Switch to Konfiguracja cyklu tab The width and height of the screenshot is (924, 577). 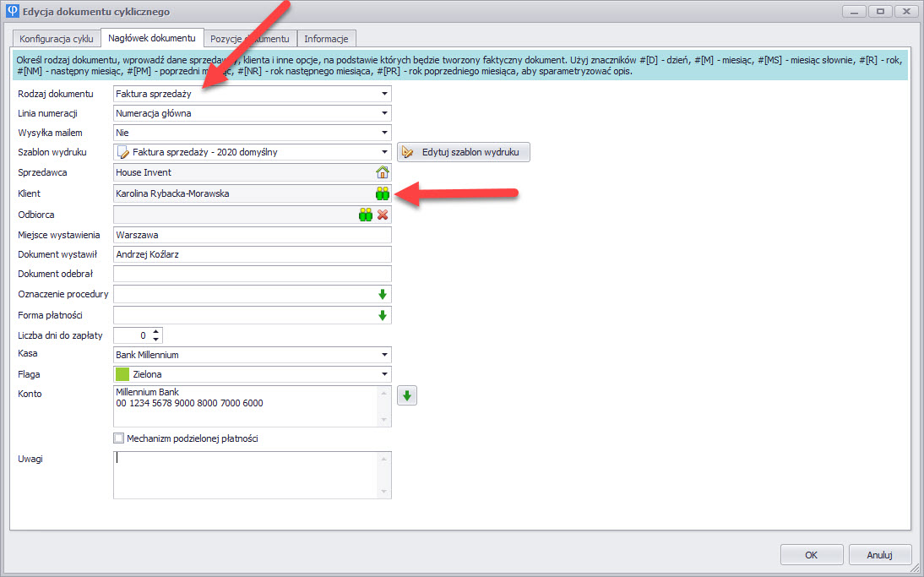tap(57, 39)
